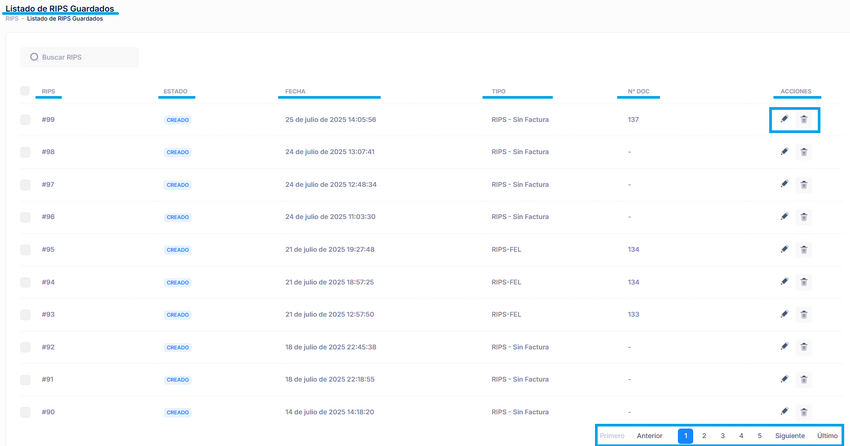
Task: Click the Siguiente pagination button
Action: (789, 436)
